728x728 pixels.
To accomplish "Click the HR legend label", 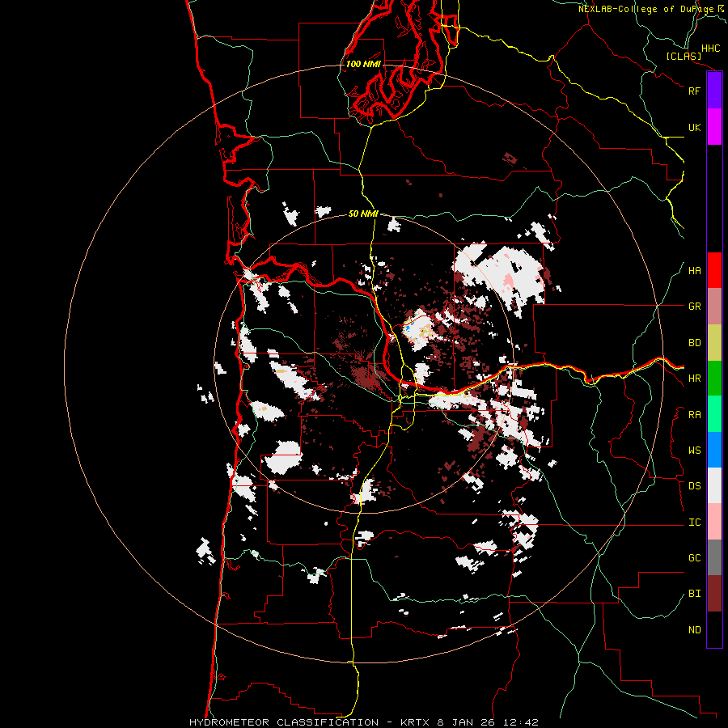I will pyautogui.click(x=695, y=379).
